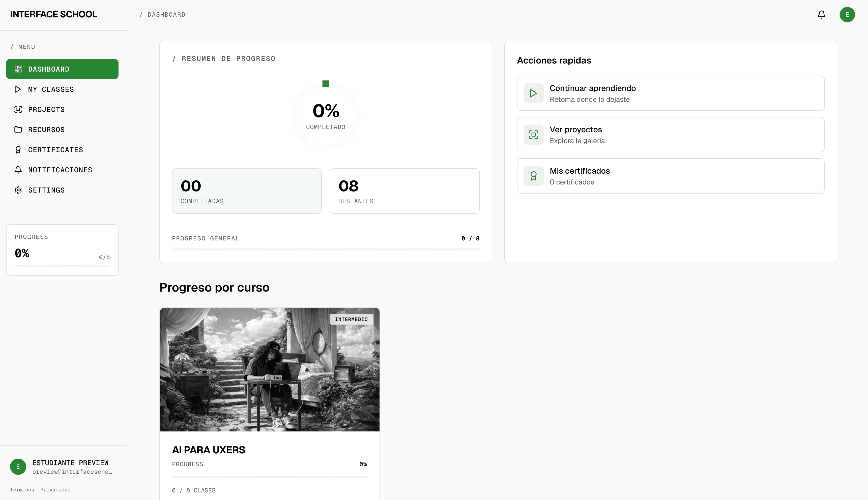Open the DASHBOARD breadcrumb link
Screen dimensions: 868x500
pos(166,14)
